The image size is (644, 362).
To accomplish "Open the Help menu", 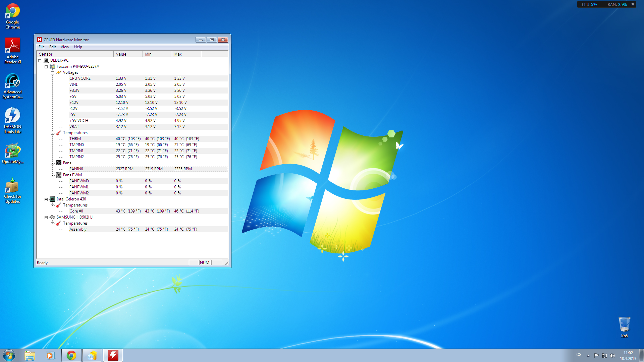I will click(x=78, y=47).
